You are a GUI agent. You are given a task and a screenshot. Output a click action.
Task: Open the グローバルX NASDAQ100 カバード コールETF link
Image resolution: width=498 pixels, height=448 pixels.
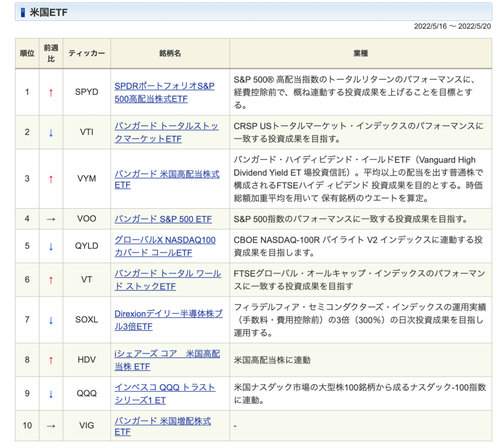coord(165,246)
